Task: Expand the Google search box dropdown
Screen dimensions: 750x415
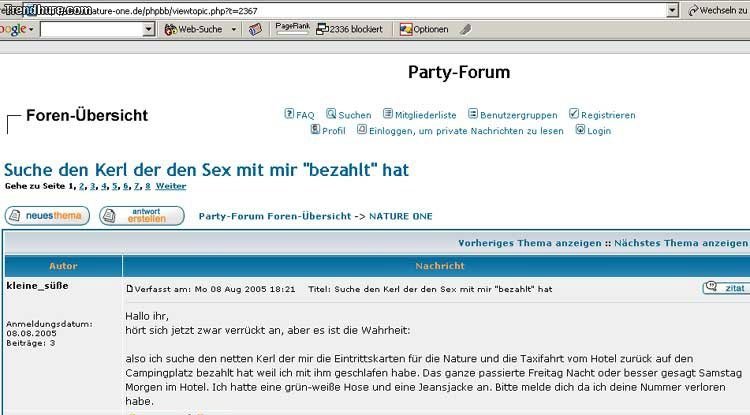Action: pos(149,29)
